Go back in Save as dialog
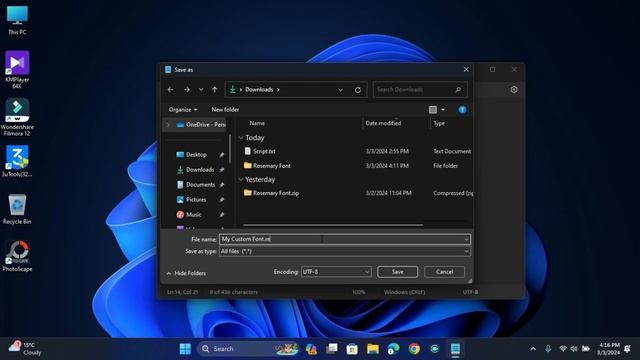This screenshot has height=360, width=640. click(171, 89)
